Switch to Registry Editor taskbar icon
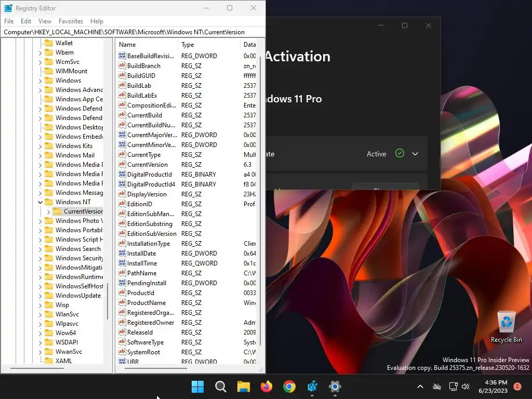The width and height of the screenshot is (532, 399). [x=312, y=387]
